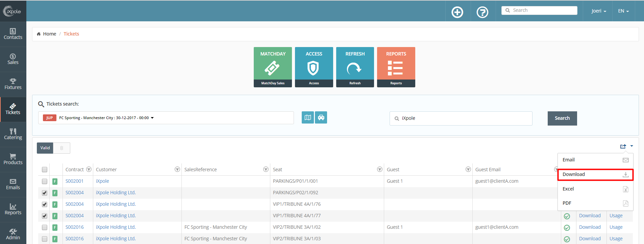Open Contacts in the sidebar
Viewport: 644px width, 244px height.
13,34
